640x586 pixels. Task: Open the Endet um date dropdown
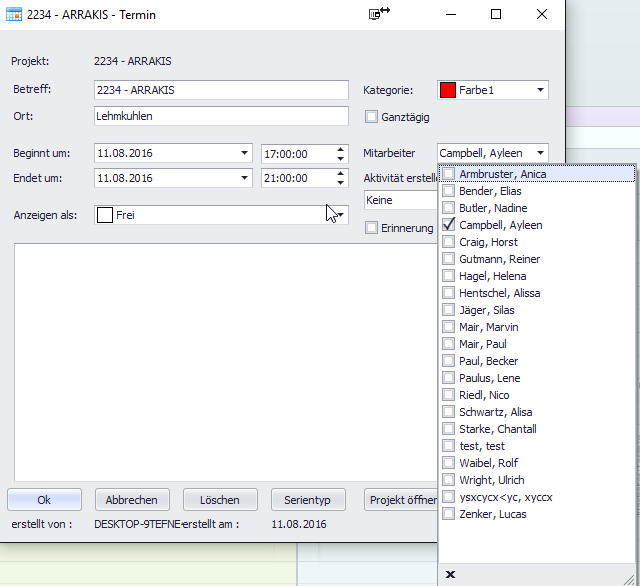point(245,178)
